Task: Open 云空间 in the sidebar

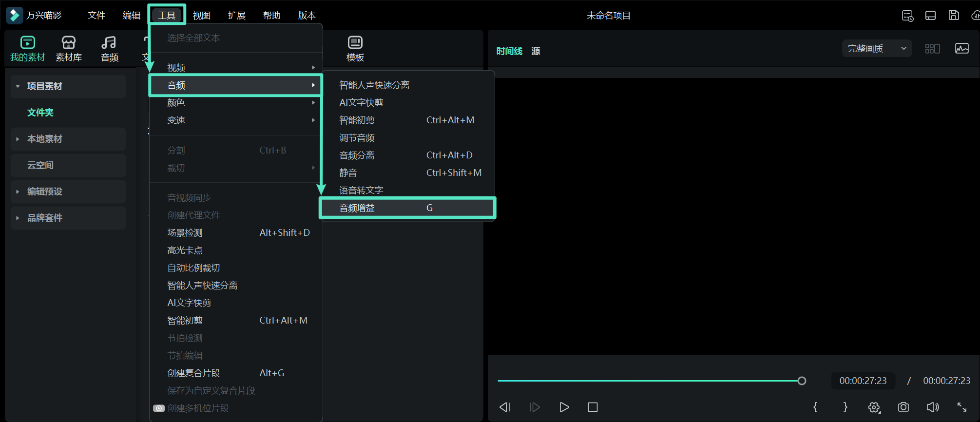Action: click(x=68, y=165)
